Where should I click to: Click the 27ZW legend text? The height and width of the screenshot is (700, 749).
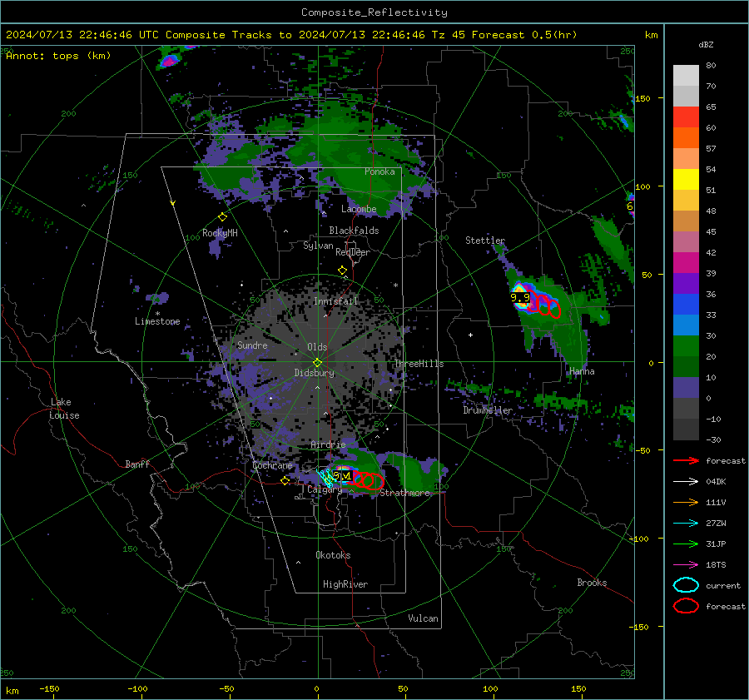coord(716,524)
